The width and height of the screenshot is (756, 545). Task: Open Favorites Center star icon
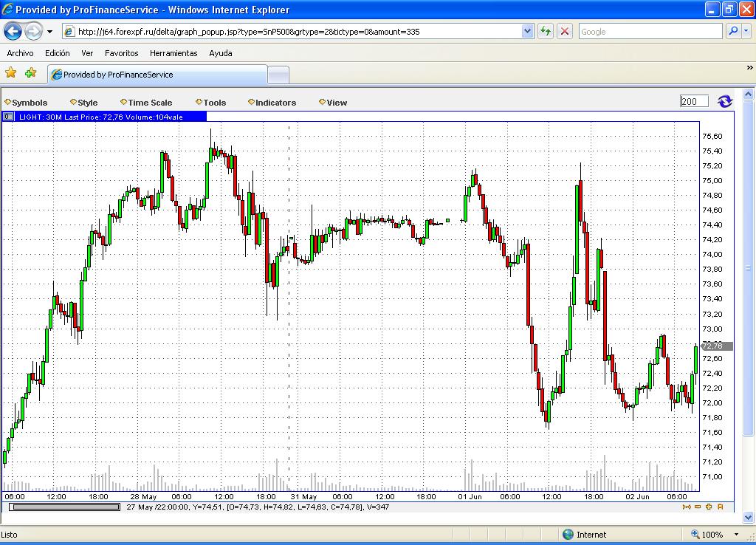point(10,73)
